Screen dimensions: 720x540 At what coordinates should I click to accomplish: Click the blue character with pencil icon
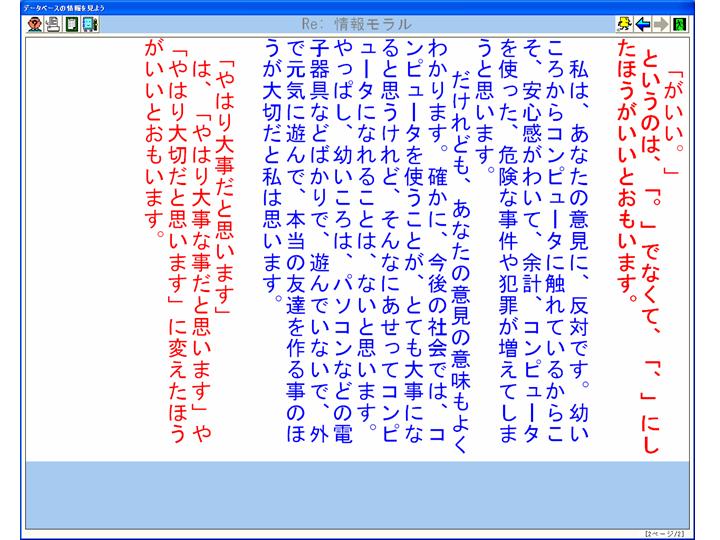90,24
